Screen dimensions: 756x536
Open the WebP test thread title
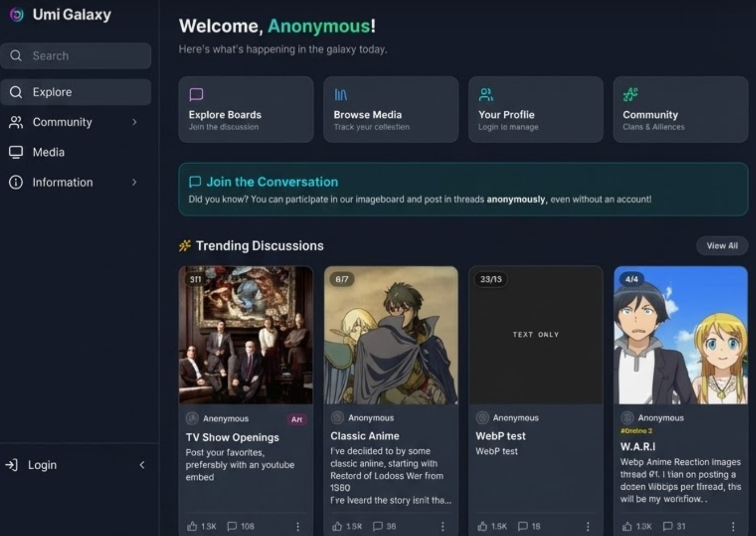click(501, 436)
